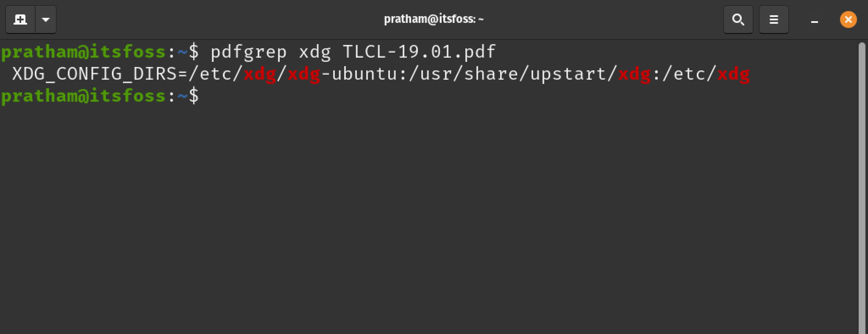Click the first red xdg match after /etc/
The image size is (868, 334).
(260, 74)
